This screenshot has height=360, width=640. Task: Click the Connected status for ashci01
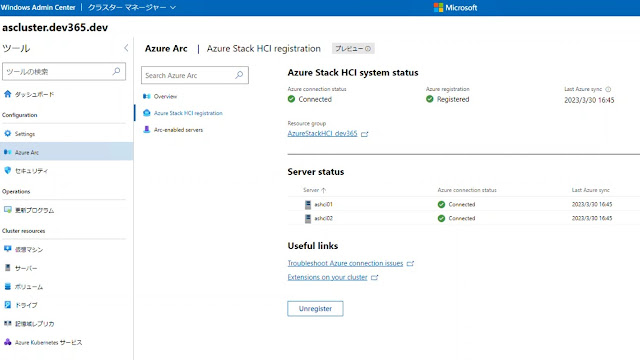[462, 204]
